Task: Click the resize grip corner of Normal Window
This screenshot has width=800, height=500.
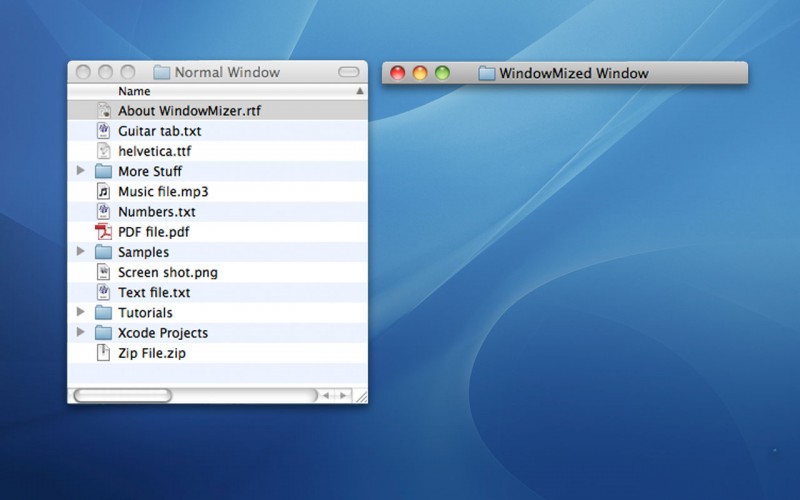Action: [x=361, y=396]
